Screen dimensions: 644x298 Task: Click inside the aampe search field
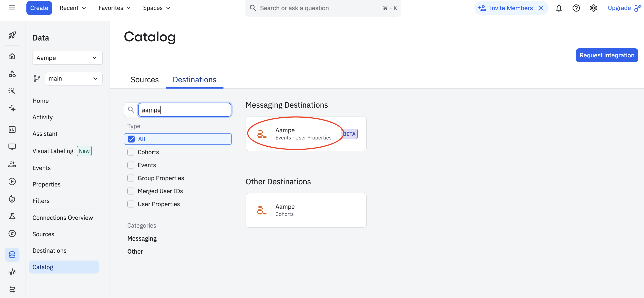184,110
